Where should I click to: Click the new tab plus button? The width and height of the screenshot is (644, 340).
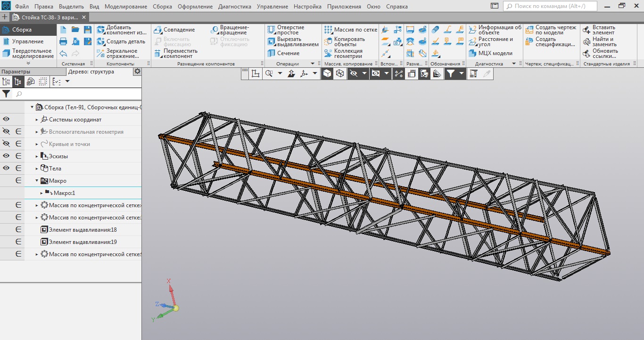[x=5, y=17]
